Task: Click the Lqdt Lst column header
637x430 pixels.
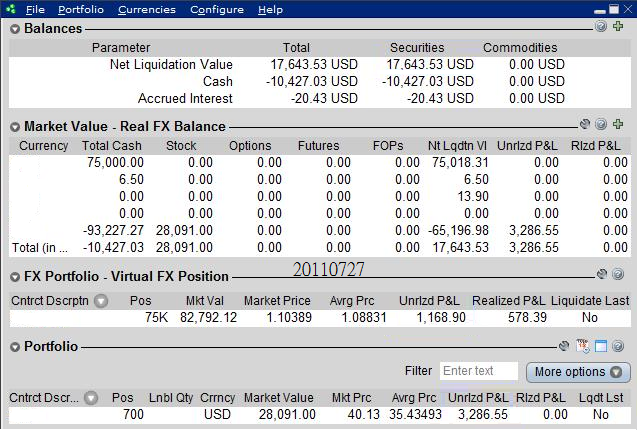Action: [601, 398]
